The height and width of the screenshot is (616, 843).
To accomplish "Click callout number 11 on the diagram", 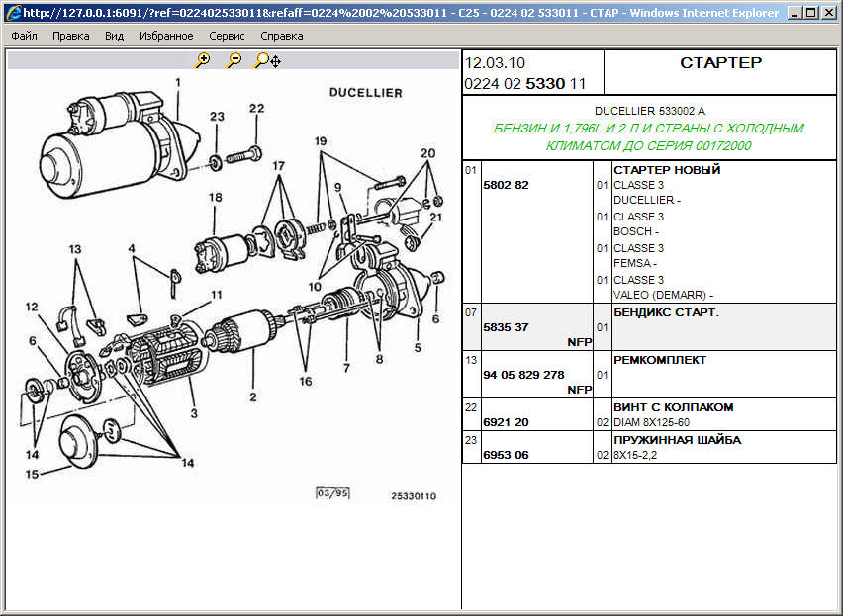I will point(216,295).
